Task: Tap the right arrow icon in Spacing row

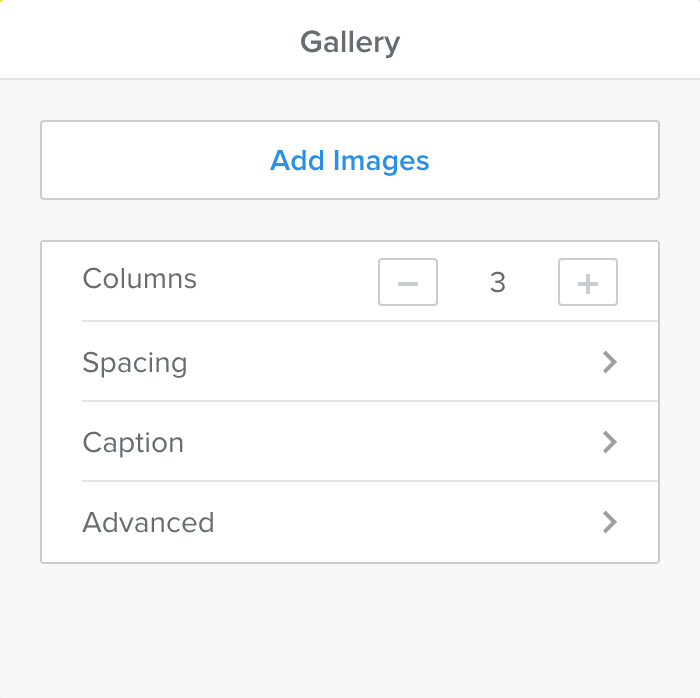Action: pos(610,362)
